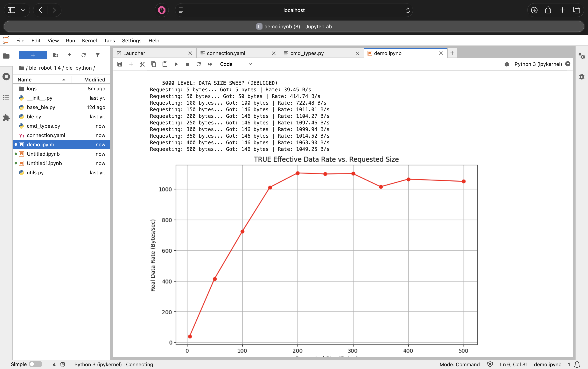
Task: Enable the debugger bug icon in the toolbar
Action: click(x=507, y=64)
